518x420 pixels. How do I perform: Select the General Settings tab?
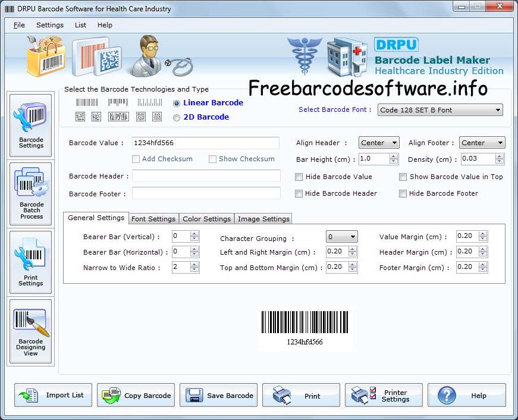(96, 218)
